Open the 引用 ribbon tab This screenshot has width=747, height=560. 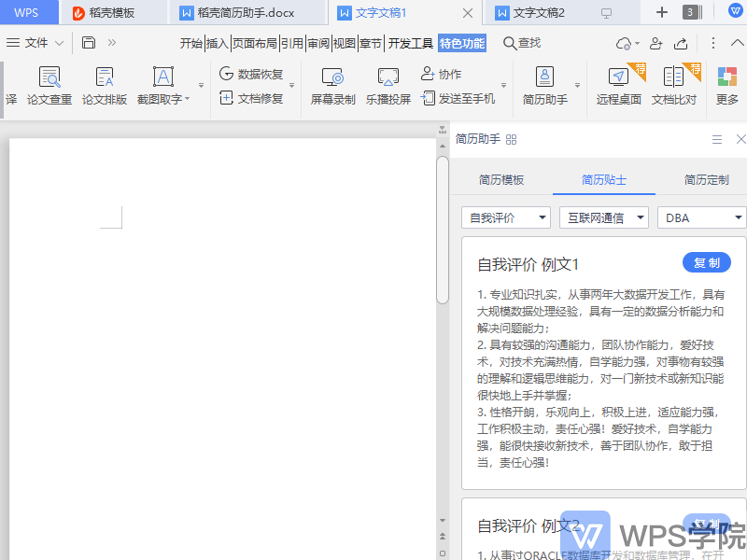pos(292,43)
